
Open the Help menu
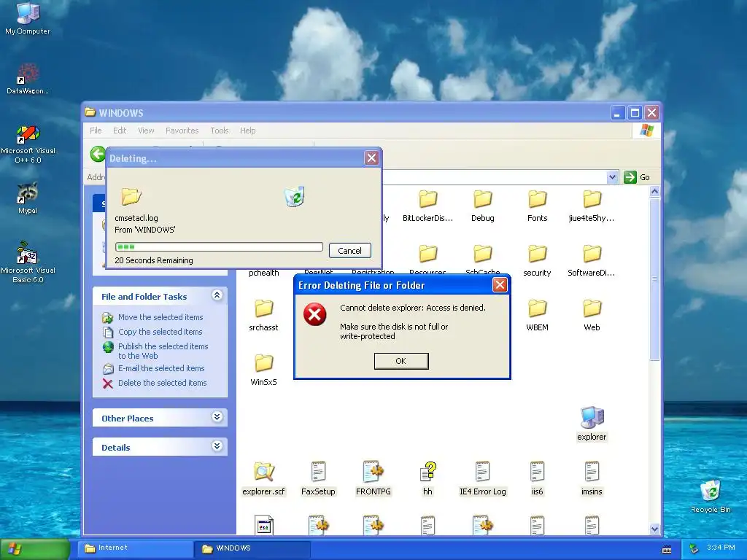click(247, 131)
